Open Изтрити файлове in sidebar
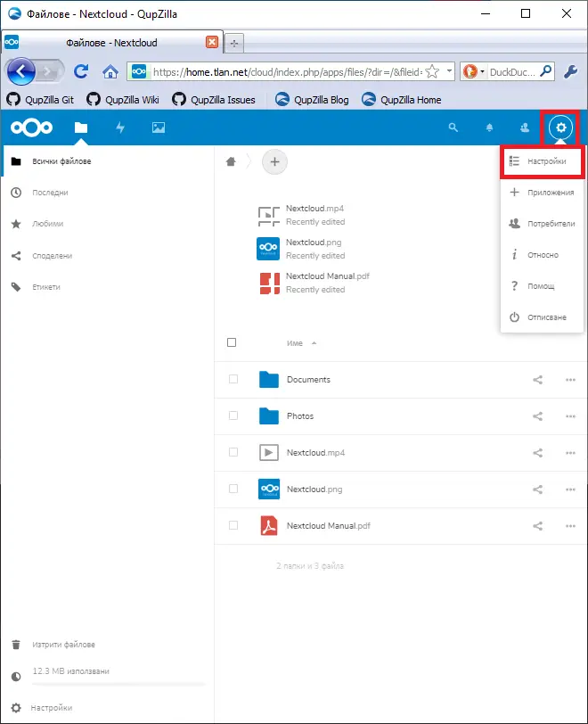Image resolution: width=588 pixels, height=724 pixels. pos(62,645)
